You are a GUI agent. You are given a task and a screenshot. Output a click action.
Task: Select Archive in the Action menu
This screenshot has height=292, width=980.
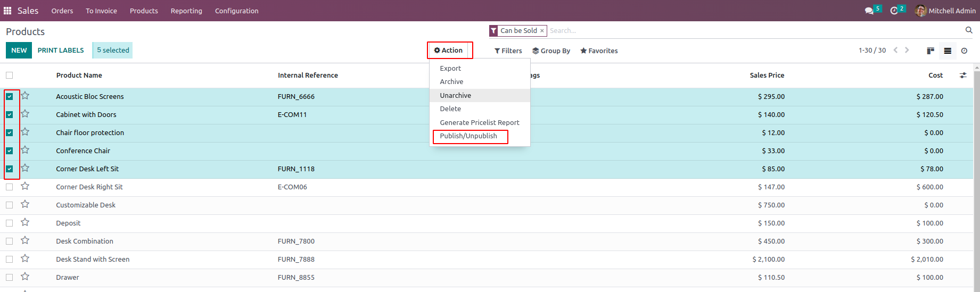coord(451,81)
